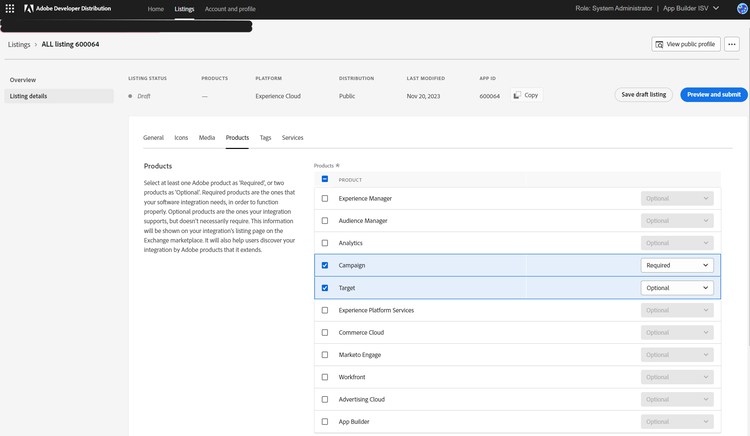This screenshot has width=750, height=436.
Task: Check the Marketo Engage checkbox
Action: click(325, 355)
